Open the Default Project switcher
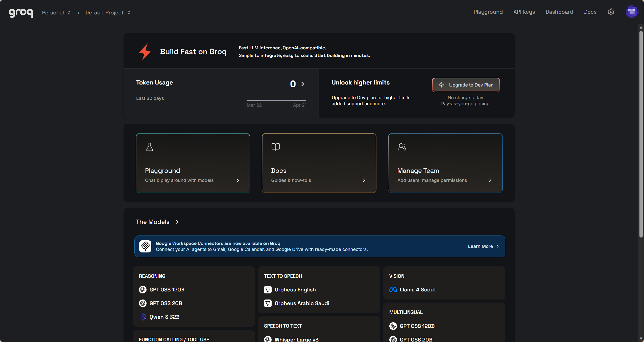Viewport: 644px width, 342px height. tap(108, 13)
